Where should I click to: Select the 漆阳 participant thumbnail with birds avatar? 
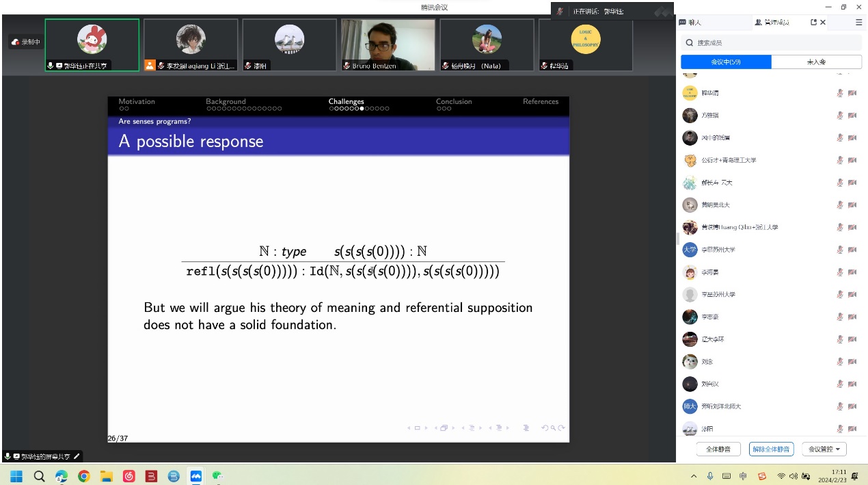(289, 44)
